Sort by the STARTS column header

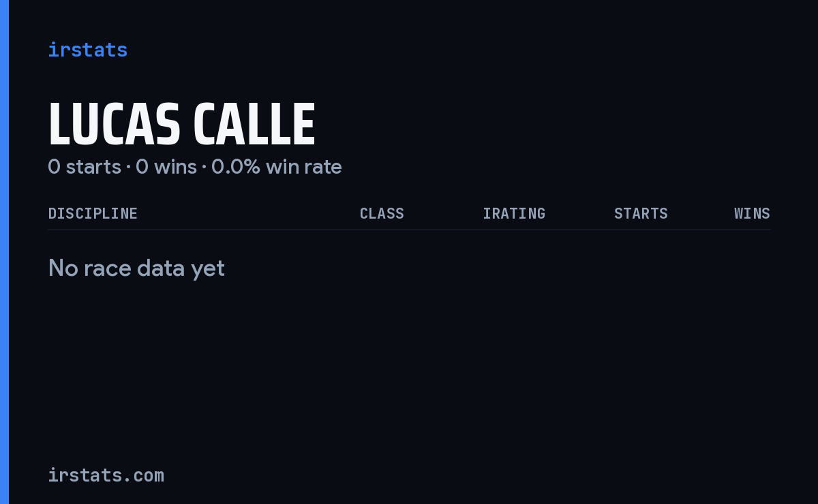coord(641,213)
